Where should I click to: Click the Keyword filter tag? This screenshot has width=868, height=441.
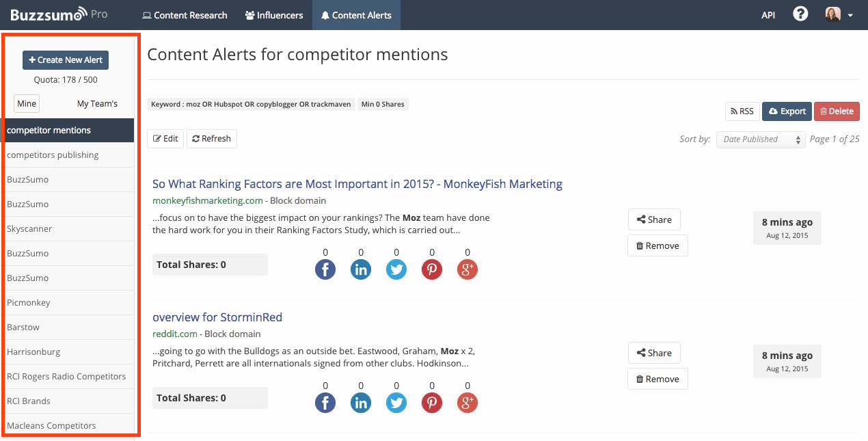pyautogui.click(x=251, y=104)
